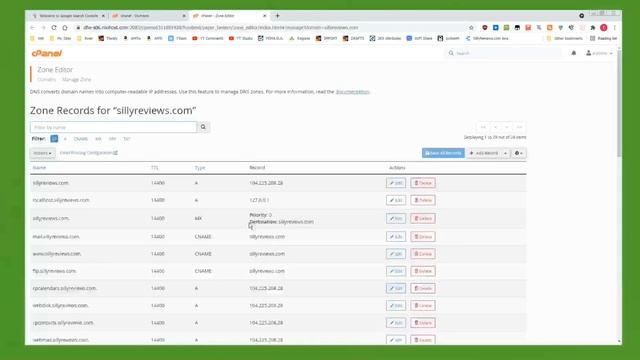This screenshot has width=640, height=360.
Task: Edit the ftp.sillyreviews.com CNAME record
Action: [396, 271]
